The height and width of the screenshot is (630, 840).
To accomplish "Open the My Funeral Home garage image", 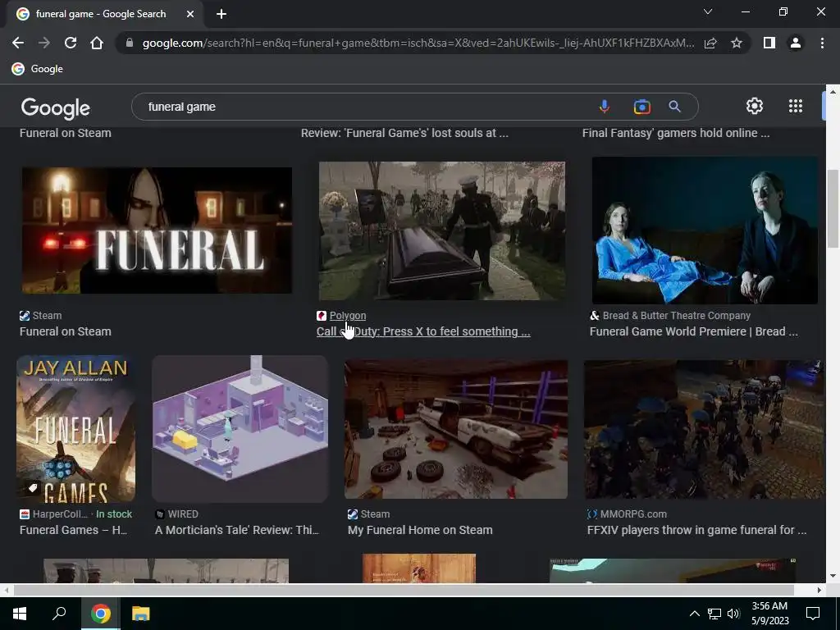I will click(456, 429).
